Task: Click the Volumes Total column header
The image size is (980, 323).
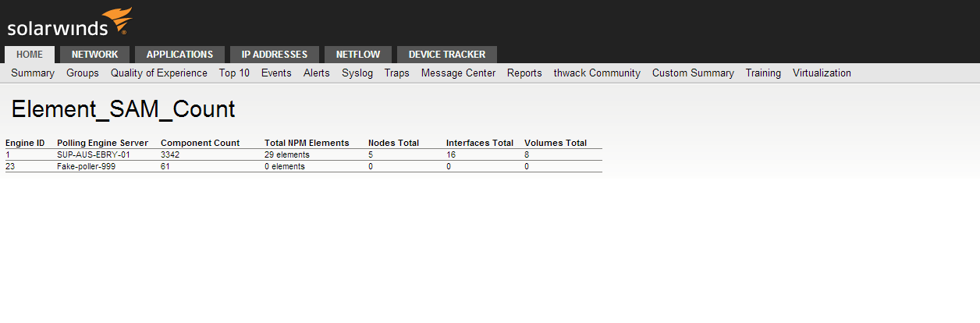Action: pos(556,143)
